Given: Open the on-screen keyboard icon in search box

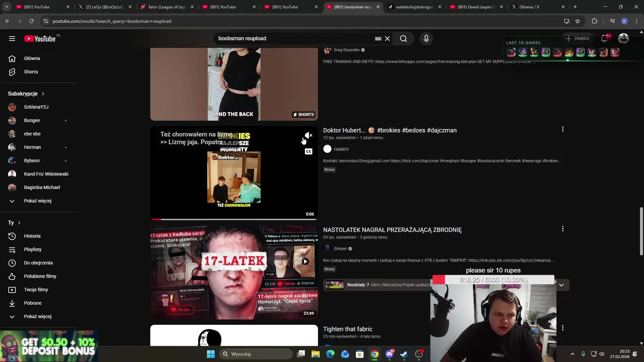Looking at the screenshot, I should pos(378,38).
